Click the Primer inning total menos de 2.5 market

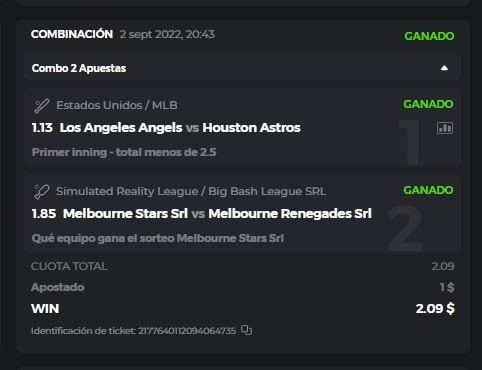click(124, 152)
